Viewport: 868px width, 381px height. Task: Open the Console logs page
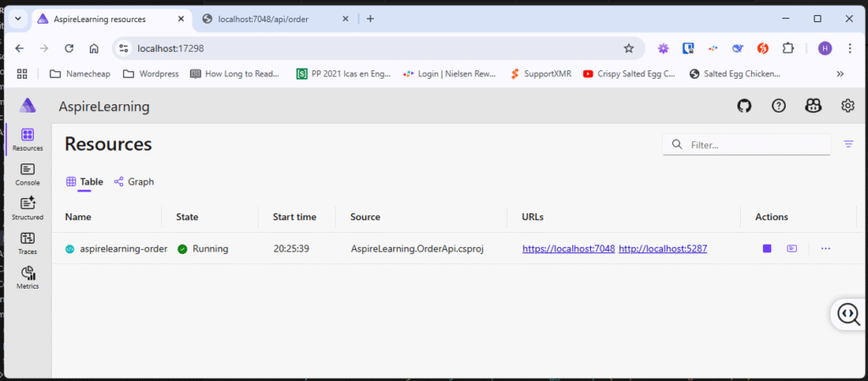click(27, 174)
